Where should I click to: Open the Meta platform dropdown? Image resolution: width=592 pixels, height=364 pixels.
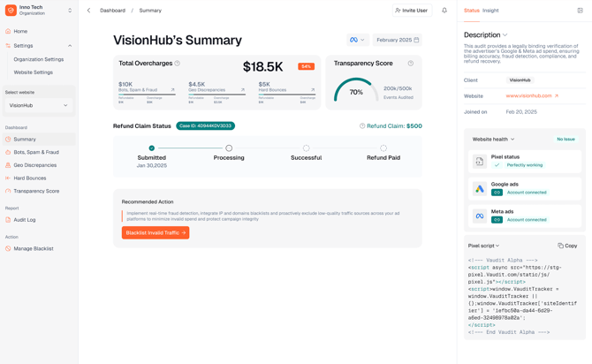[x=358, y=40]
